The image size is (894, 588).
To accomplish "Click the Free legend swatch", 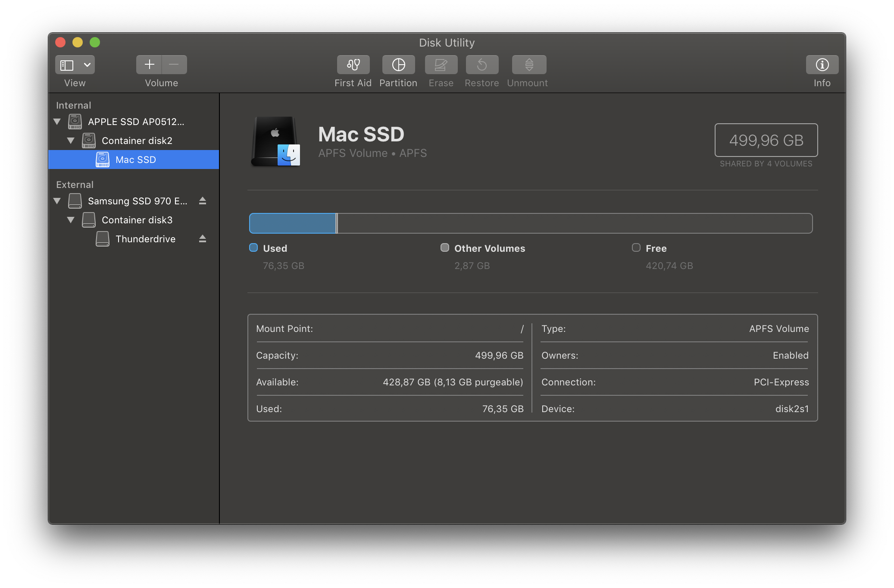I will (636, 247).
